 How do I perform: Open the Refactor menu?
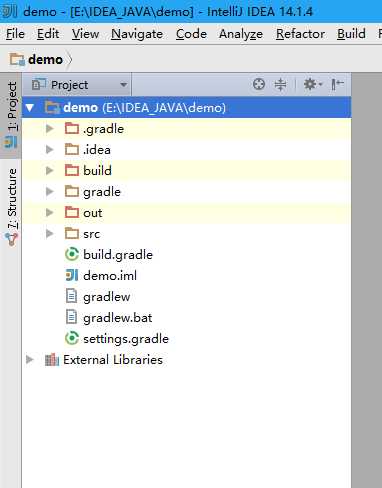pos(300,34)
